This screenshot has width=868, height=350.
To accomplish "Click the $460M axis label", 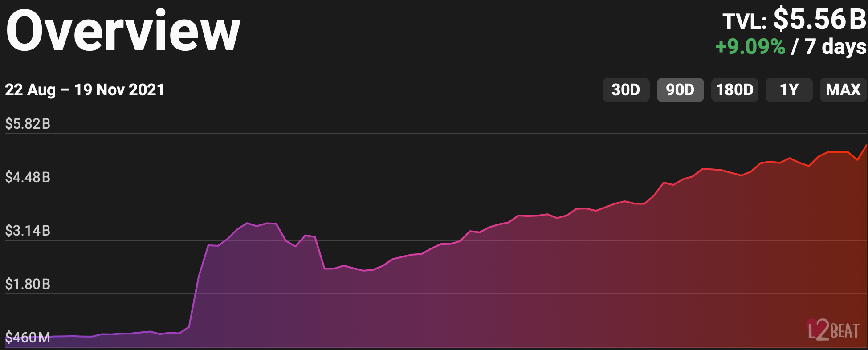I will coord(28,338).
